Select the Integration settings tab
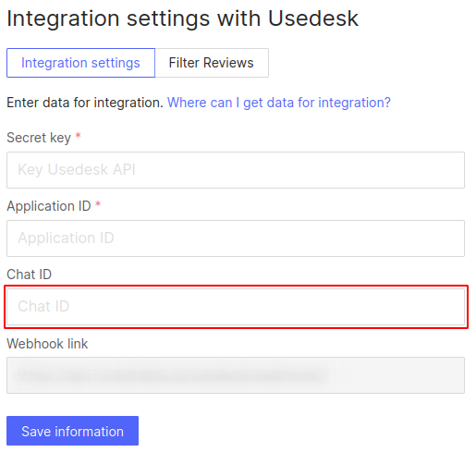Image resolution: width=476 pixels, height=464 pixels. (80, 63)
